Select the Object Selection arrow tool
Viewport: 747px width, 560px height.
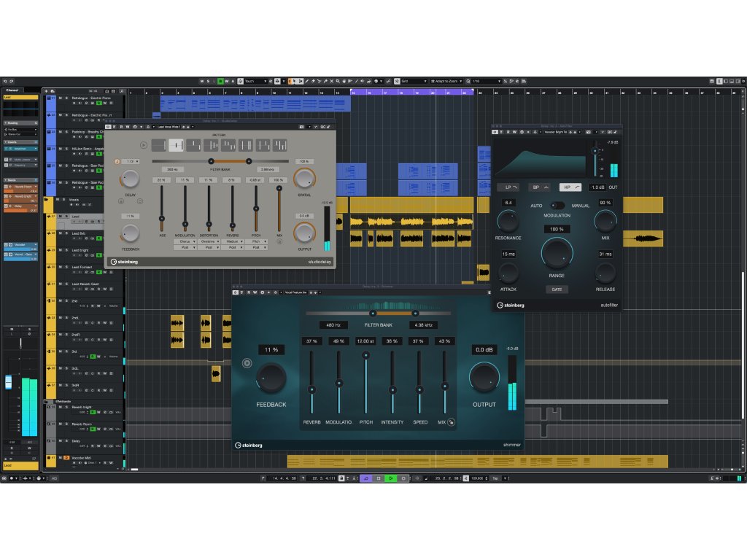click(295, 81)
